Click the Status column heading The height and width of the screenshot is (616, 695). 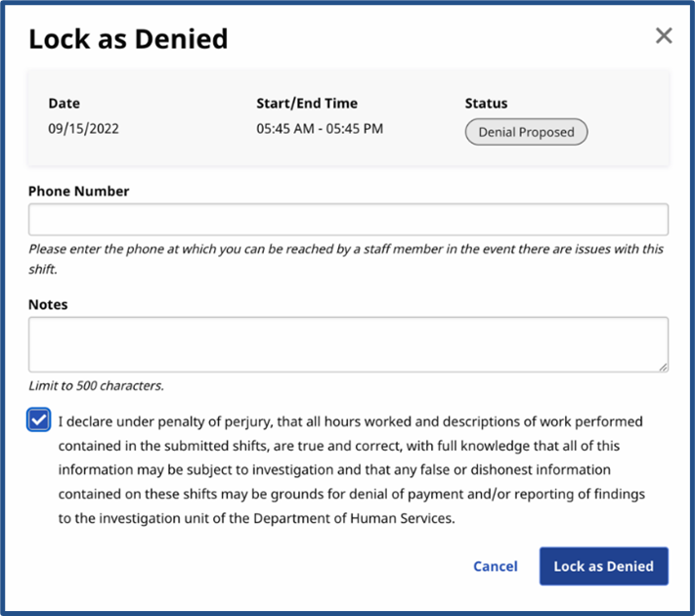[487, 103]
